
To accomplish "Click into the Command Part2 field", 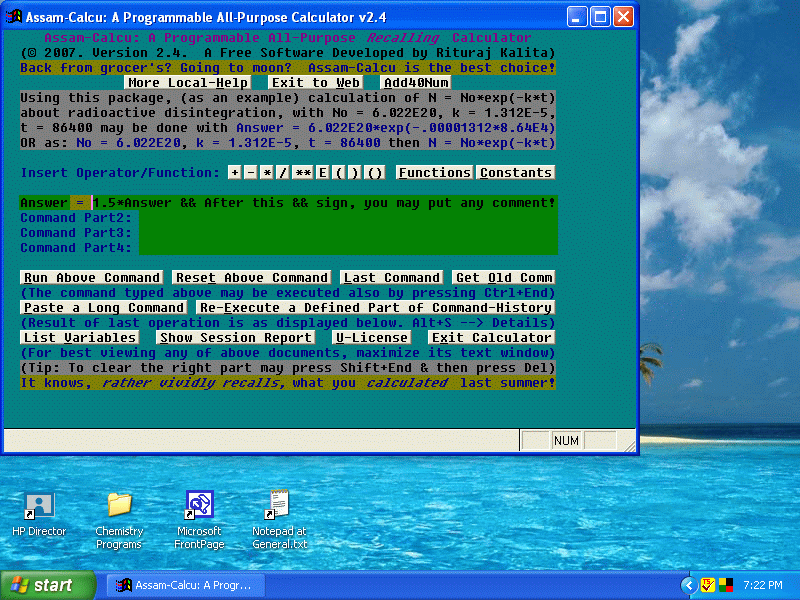I will pos(347,218).
